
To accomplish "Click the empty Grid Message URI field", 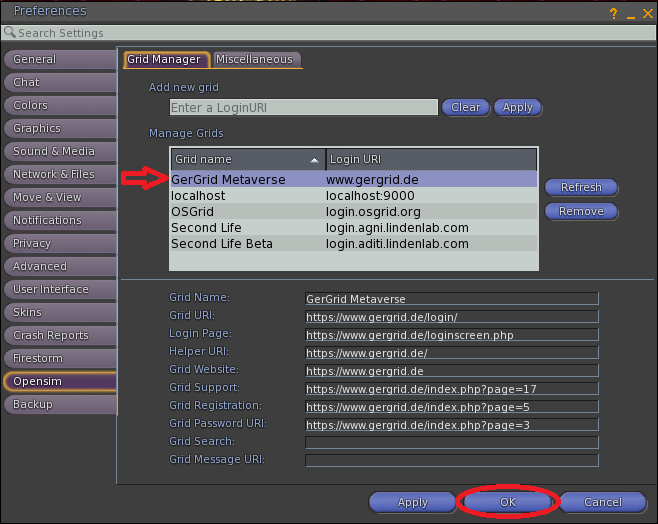I will [452, 460].
